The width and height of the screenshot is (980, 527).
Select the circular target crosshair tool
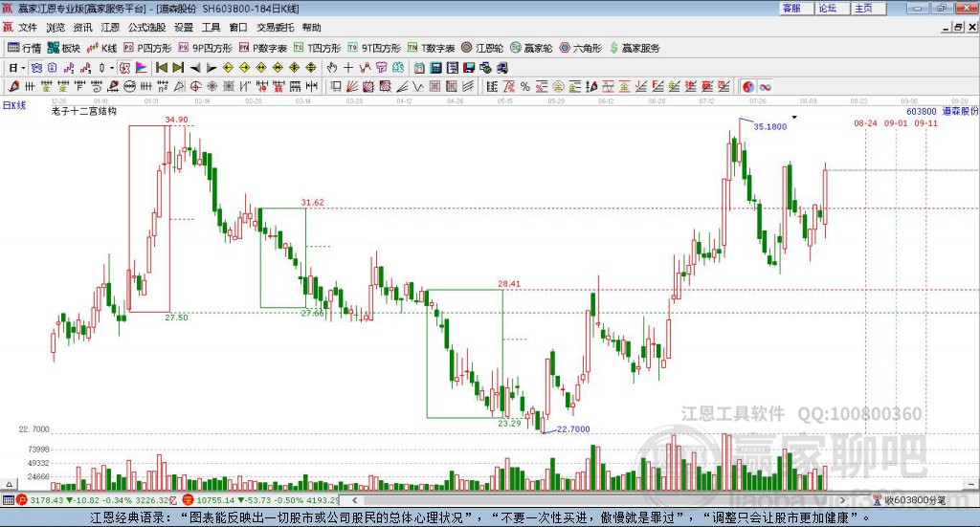pyautogui.click(x=195, y=87)
